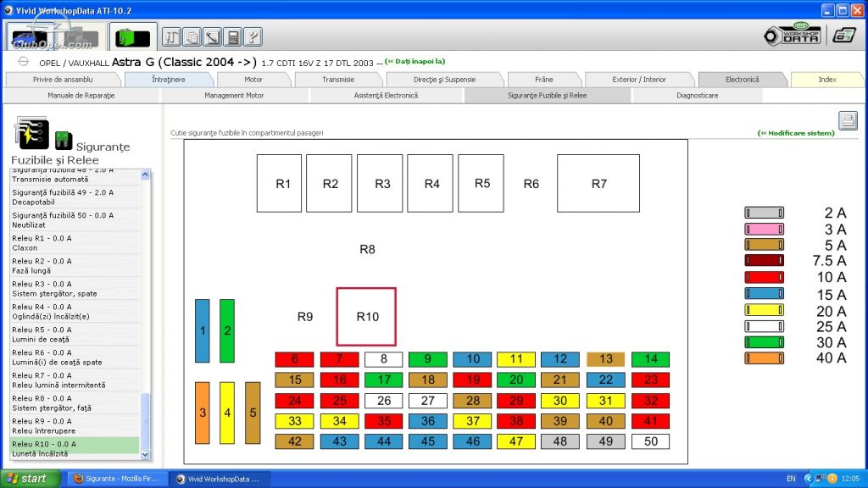Click the blue fuse 22 in the diagram
This screenshot has height=488, width=868.
tap(605, 380)
